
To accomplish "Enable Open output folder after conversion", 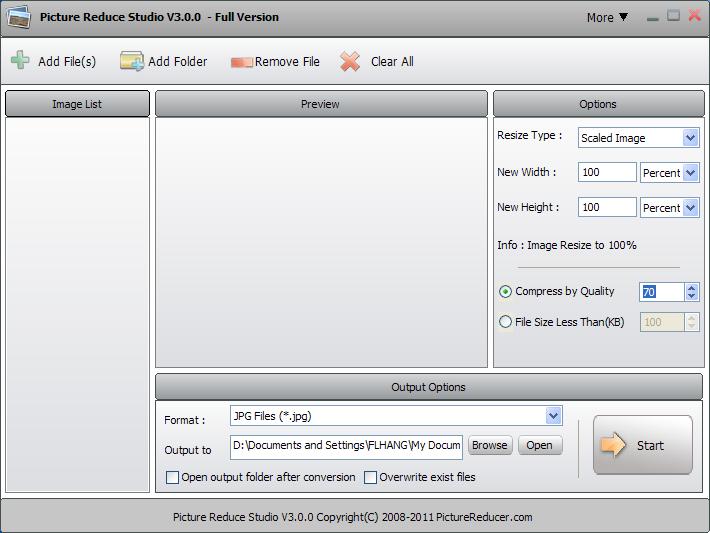I will (172, 478).
